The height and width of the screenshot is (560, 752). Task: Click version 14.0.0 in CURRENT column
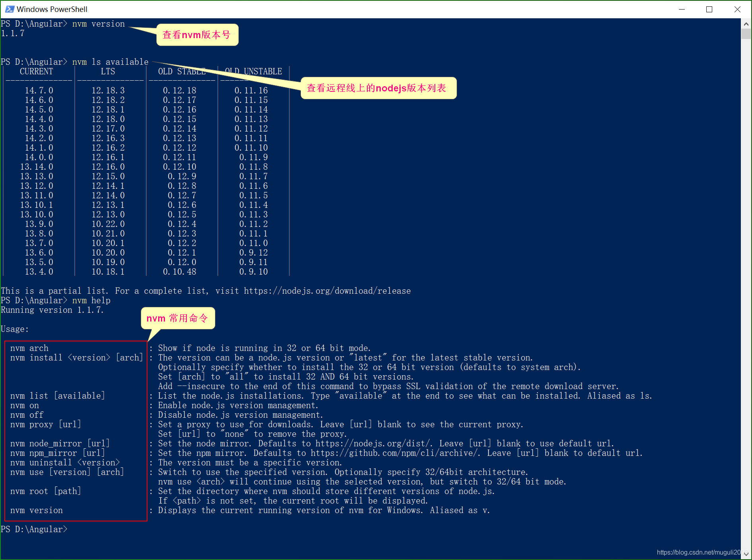(x=39, y=157)
